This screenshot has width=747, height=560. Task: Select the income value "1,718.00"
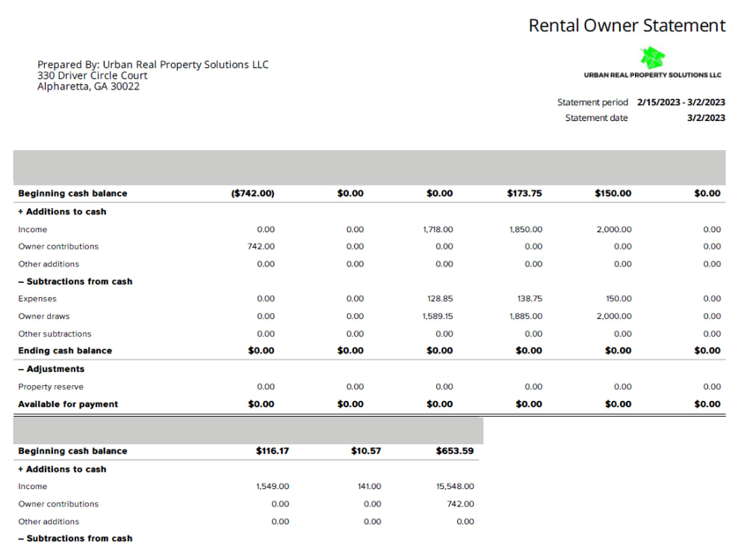coord(438,229)
